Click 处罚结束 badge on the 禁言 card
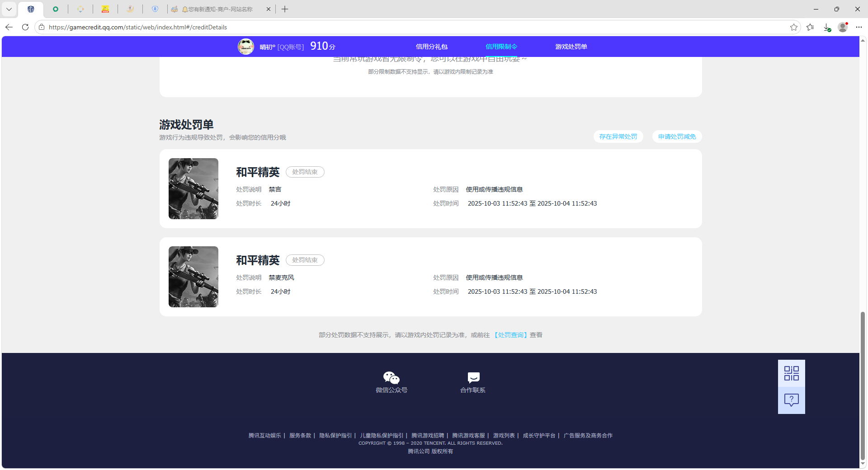 point(305,172)
